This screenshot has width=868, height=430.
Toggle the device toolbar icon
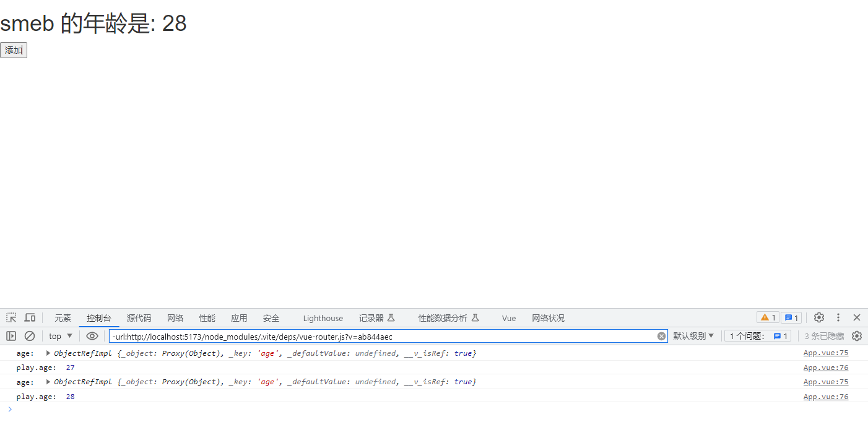[30, 317]
